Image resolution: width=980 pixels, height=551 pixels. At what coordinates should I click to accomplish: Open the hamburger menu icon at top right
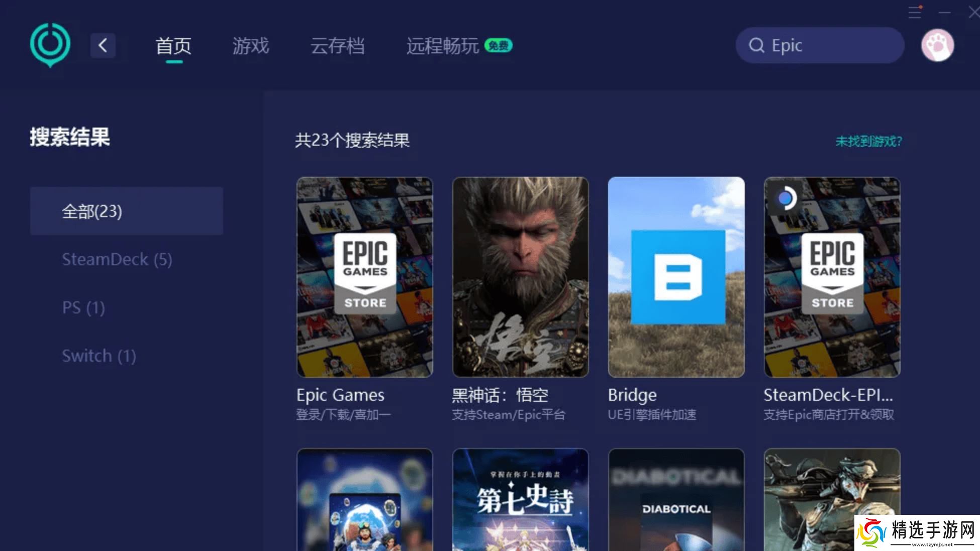point(915,12)
